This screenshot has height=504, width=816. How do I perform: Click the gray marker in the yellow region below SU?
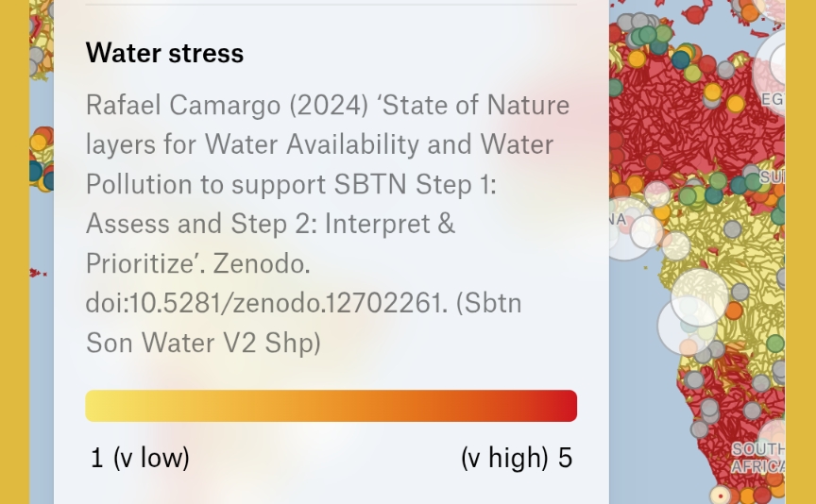coord(733,228)
